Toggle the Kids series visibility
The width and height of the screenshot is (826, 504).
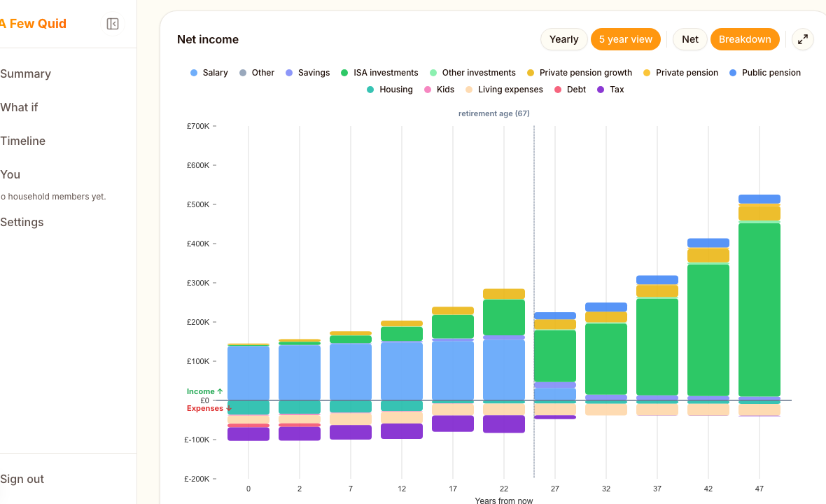tap(438, 89)
